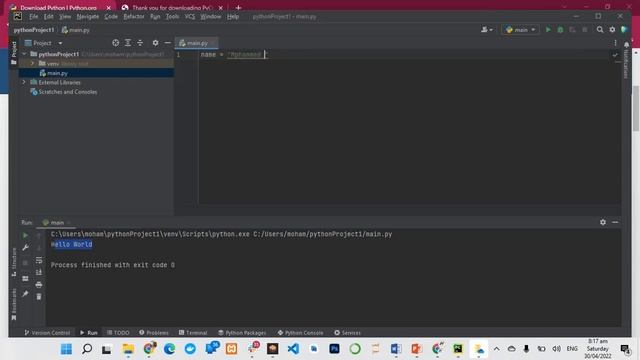Open Version Control tool window

pos(47,333)
